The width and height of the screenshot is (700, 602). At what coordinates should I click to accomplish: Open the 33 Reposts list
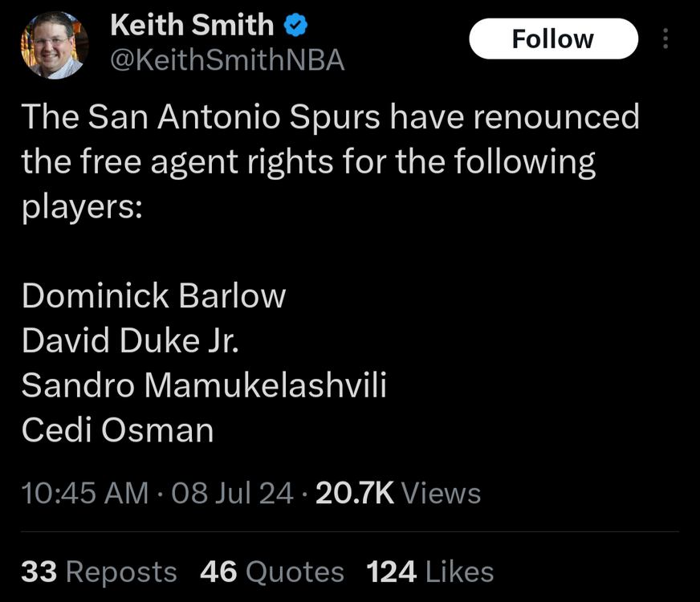coord(99,571)
